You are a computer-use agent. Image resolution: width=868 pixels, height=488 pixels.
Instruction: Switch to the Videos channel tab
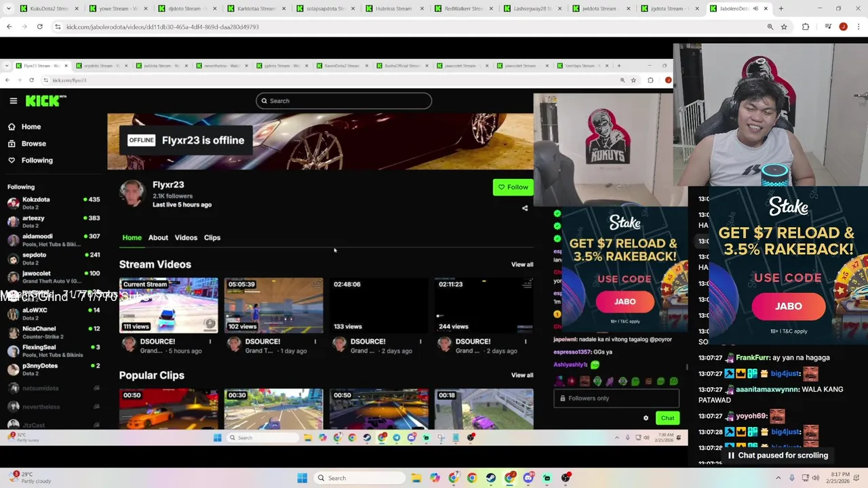coord(186,238)
